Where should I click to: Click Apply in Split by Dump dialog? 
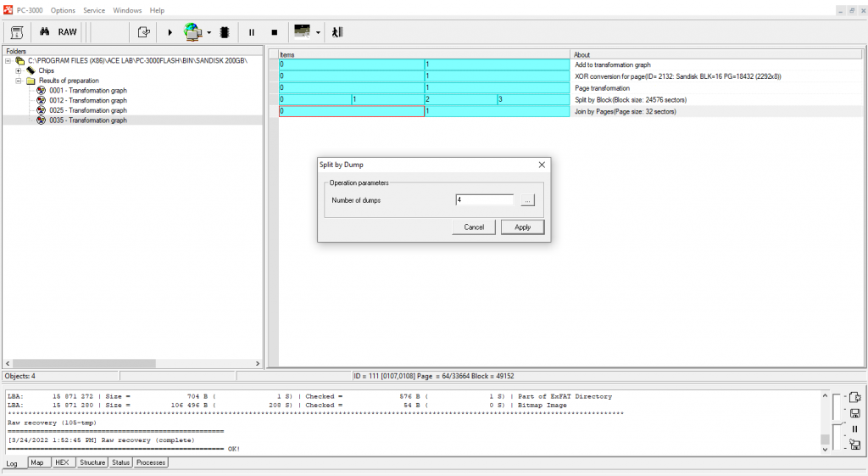(x=522, y=227)
